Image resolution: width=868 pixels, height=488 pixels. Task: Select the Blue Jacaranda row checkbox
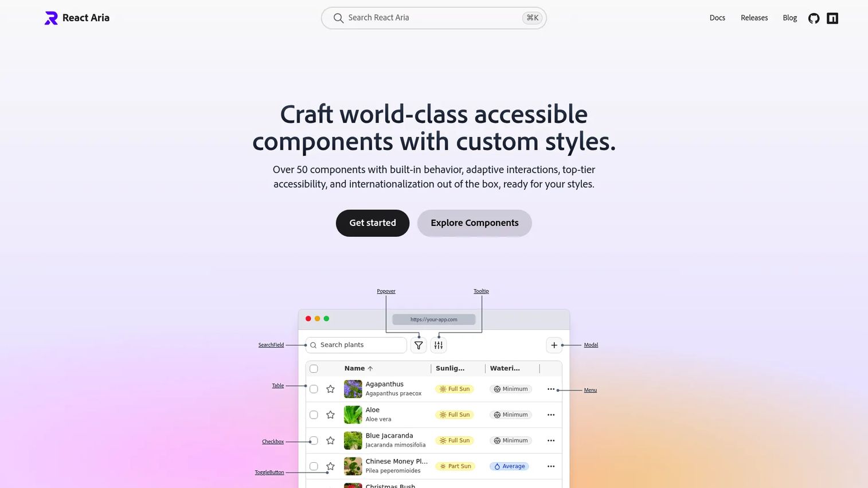pos(314,440)
